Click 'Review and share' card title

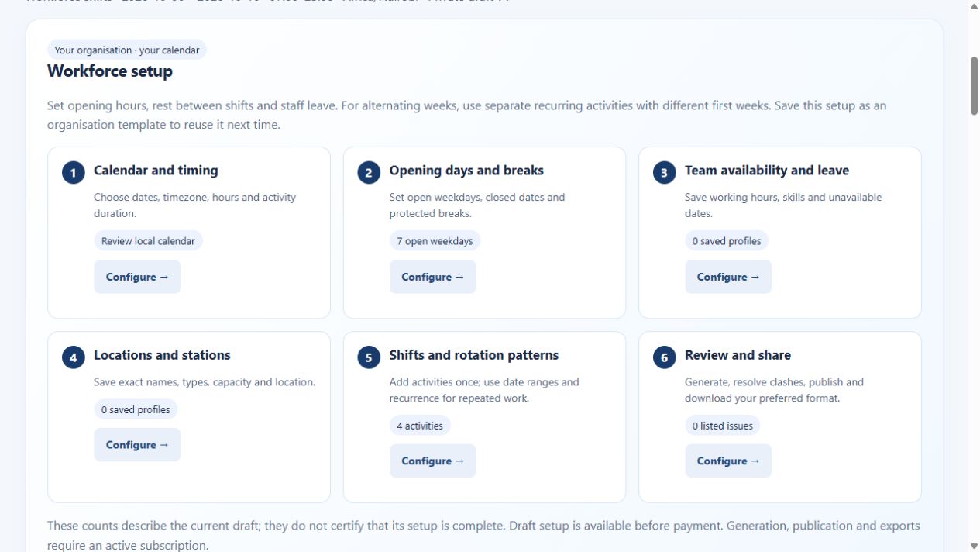pyautogui.click(x=738, y=355)
